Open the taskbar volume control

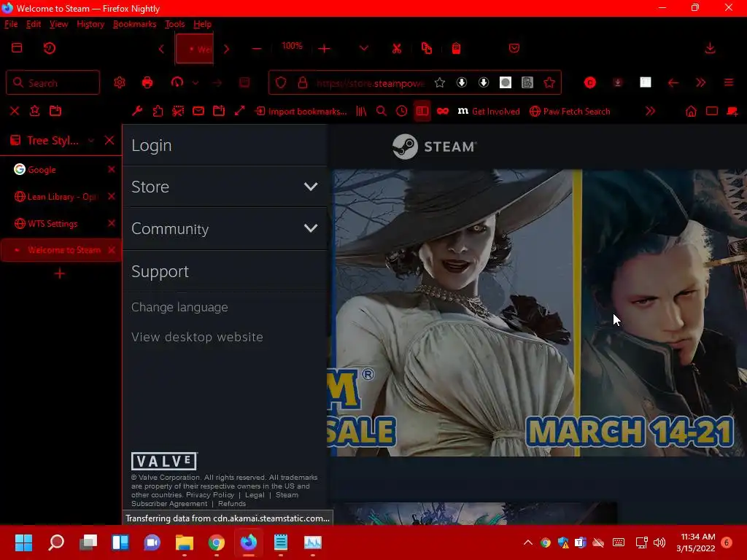[659, 542]
